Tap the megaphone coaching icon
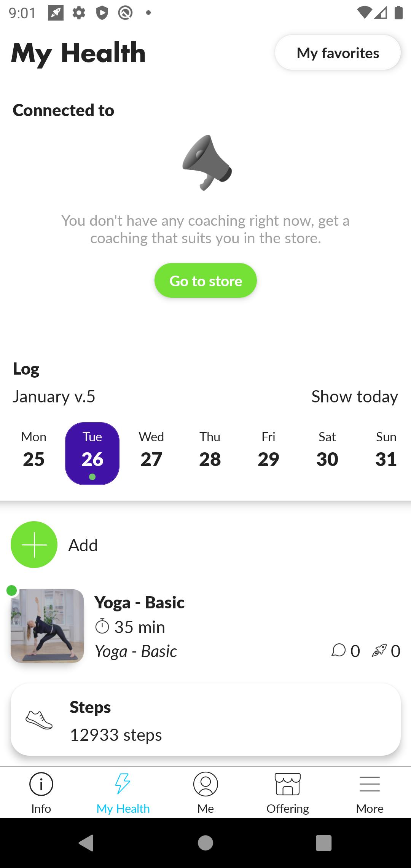Viewport: 411px width, 868px height. (207, 163)
